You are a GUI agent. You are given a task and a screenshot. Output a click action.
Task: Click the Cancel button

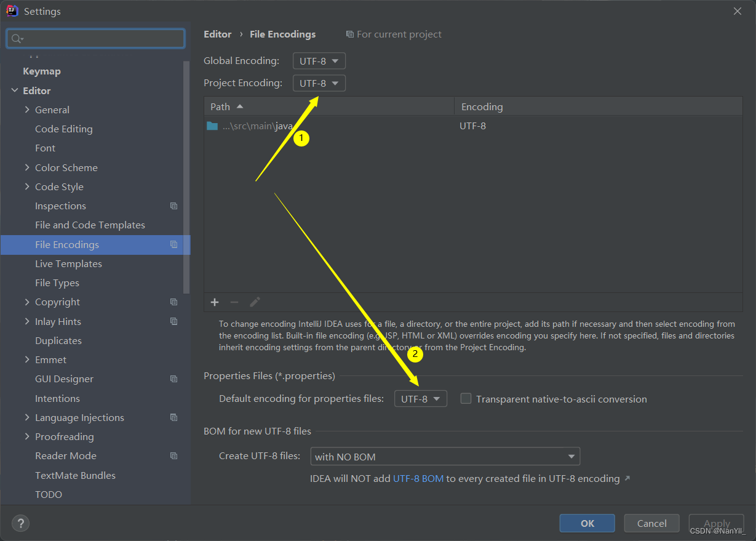point(652,523)
